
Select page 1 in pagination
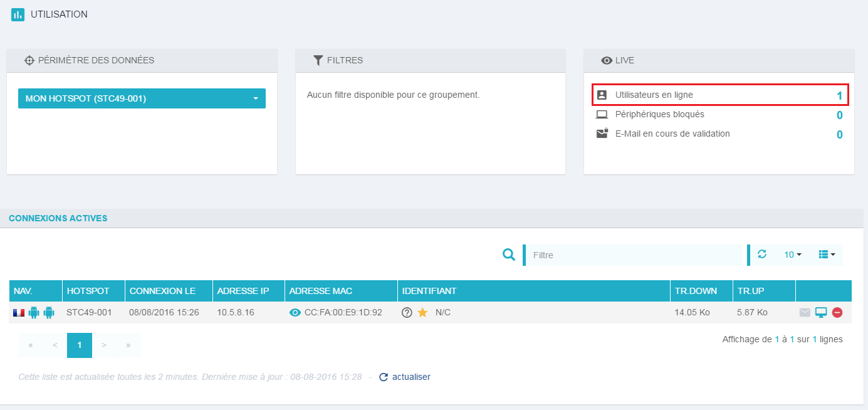pos(80,345)
